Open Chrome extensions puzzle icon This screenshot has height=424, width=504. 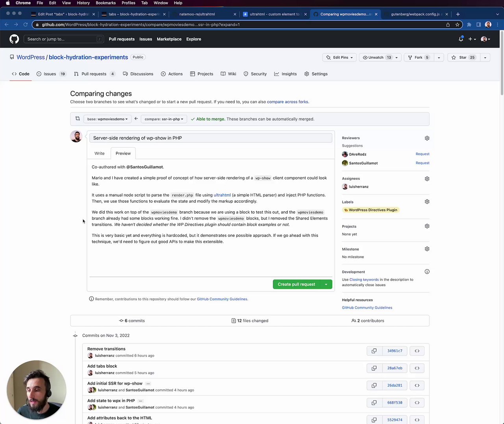click(x=469, y=24)
